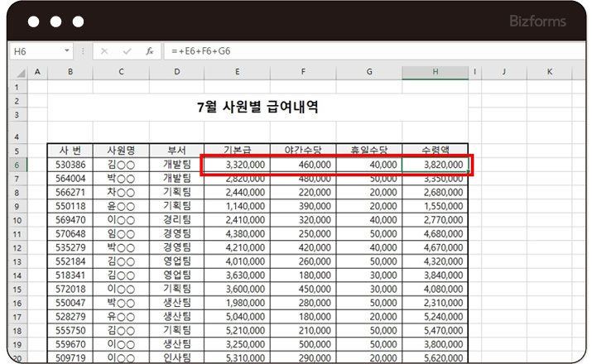Select cell H6 with value 3,820,000
The height and width of the screenshot is (364, 592).
coord(435,165)
